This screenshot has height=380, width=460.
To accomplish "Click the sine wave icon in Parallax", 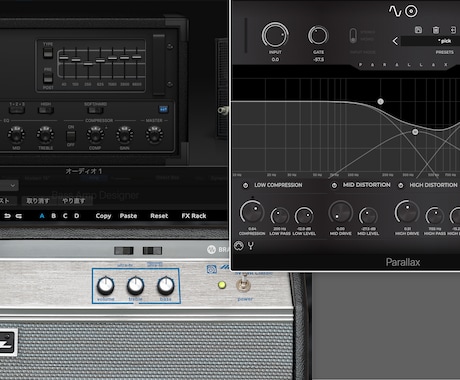I will [x=395, y=11].
